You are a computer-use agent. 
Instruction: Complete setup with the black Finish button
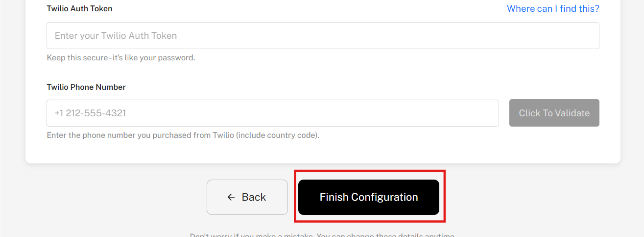(369, 197)
